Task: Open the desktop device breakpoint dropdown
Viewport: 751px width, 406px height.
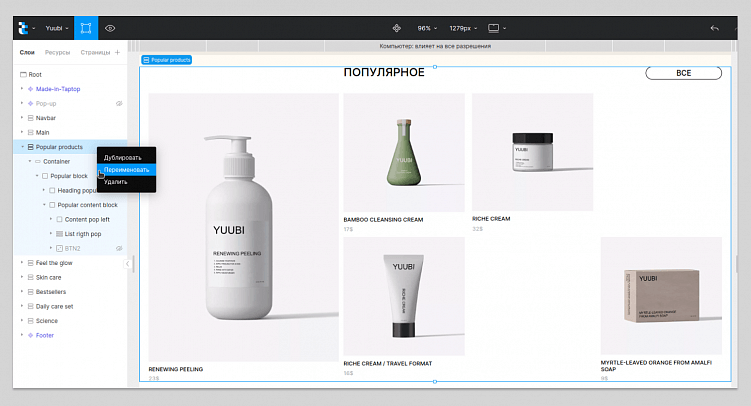Action: coord(497,28)
